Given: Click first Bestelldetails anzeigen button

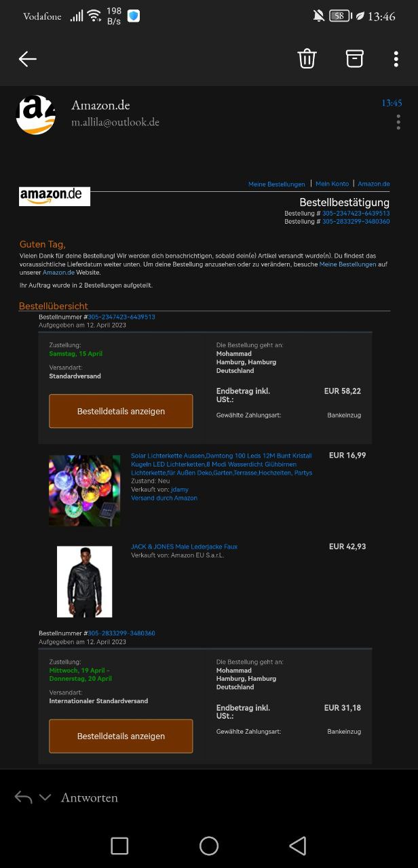Looking at the screenshot, I should pyautogui.click(x=121, y=411).
